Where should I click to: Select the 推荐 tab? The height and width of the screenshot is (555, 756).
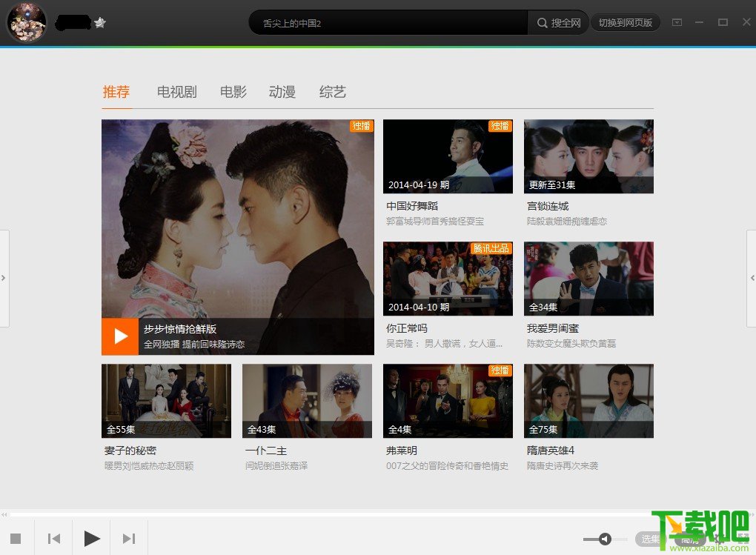pyautogui.click(x=116, y=92)
